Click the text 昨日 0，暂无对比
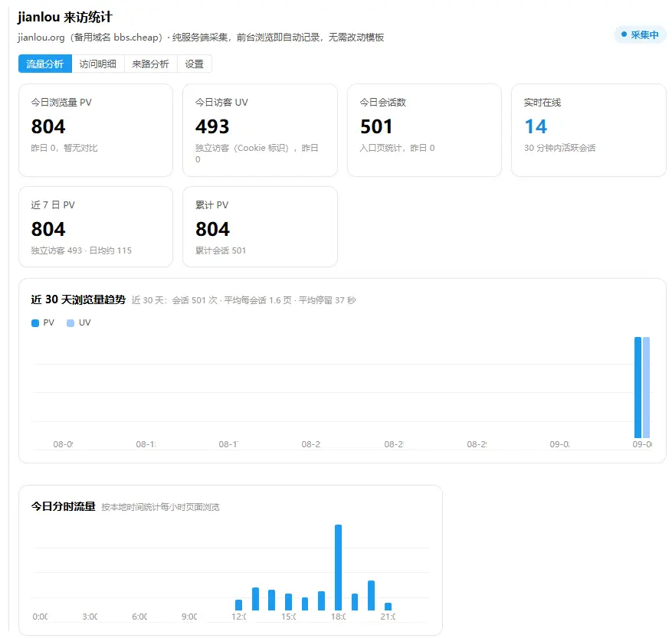Screen dimensions: 672x638 [64, 148]
